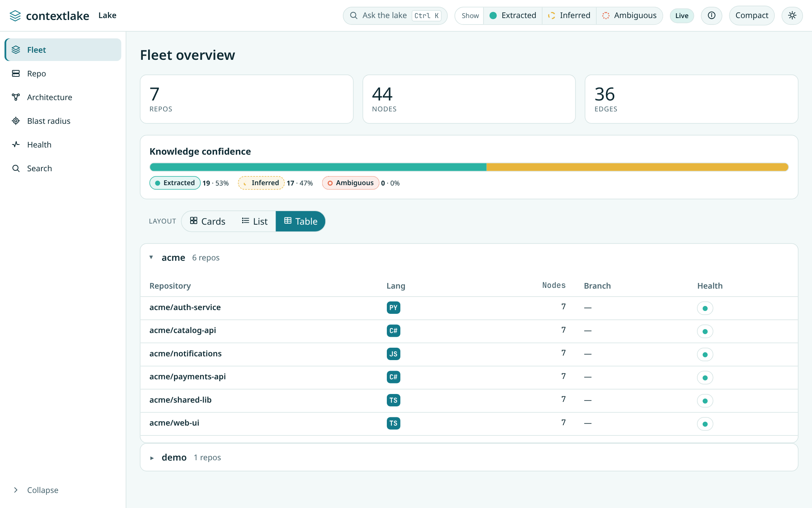812x508 pixels.
Task: Open the Health sidebar page
Action: [x=63, y=144]
